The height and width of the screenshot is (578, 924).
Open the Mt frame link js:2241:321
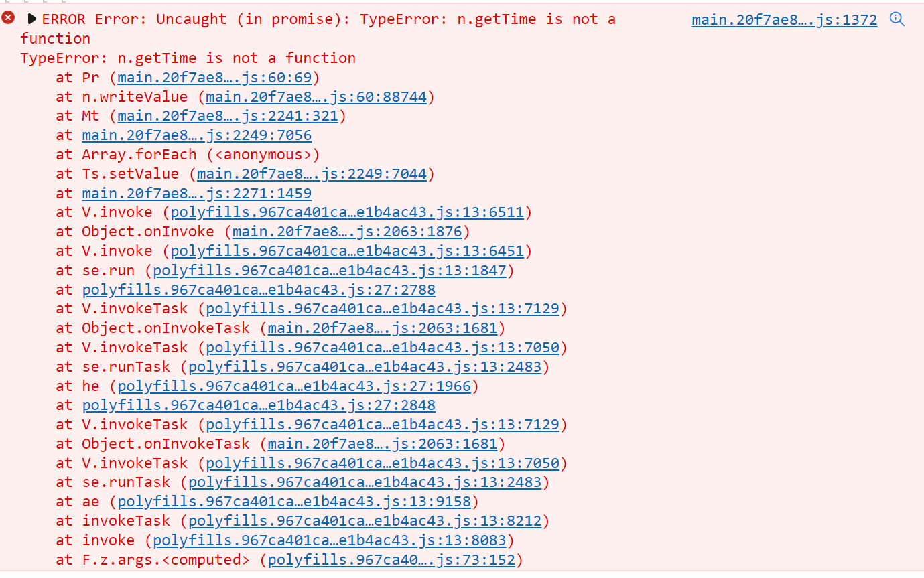click(228, 117)
